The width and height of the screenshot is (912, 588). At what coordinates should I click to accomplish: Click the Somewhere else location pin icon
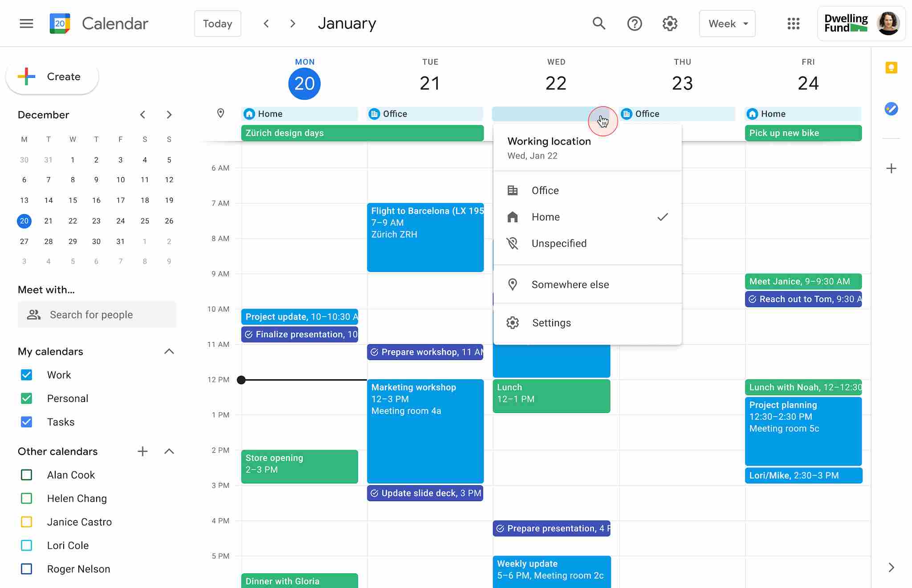tap(513, 284)
